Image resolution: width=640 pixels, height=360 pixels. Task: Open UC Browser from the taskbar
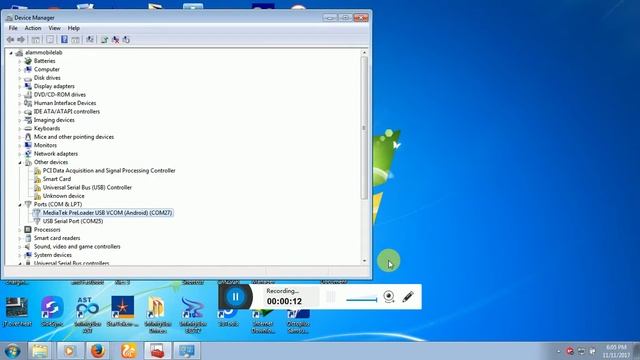(x=128, y=351)
